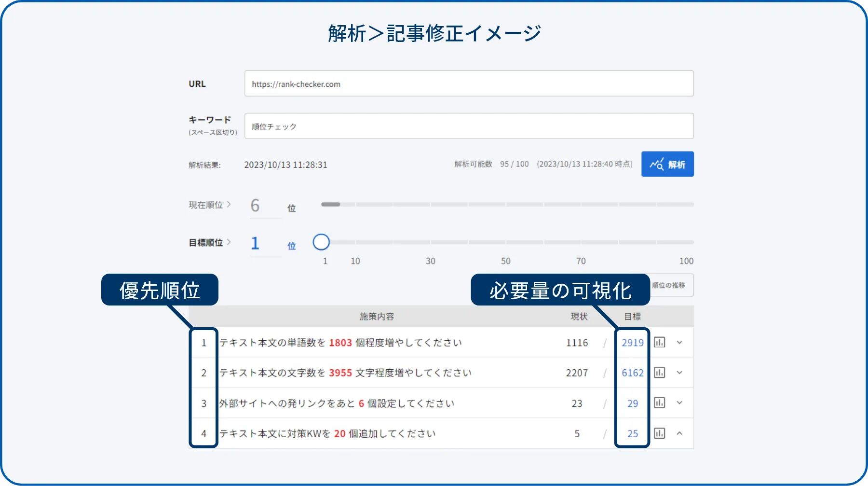Click the target rank number 1
This screenshot has height=486, width=868.
255,243
